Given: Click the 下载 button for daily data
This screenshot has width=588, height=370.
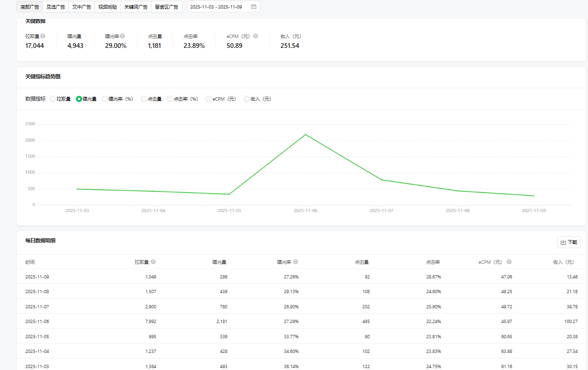Looking at the screenshot, I should (x=569, y=242).
